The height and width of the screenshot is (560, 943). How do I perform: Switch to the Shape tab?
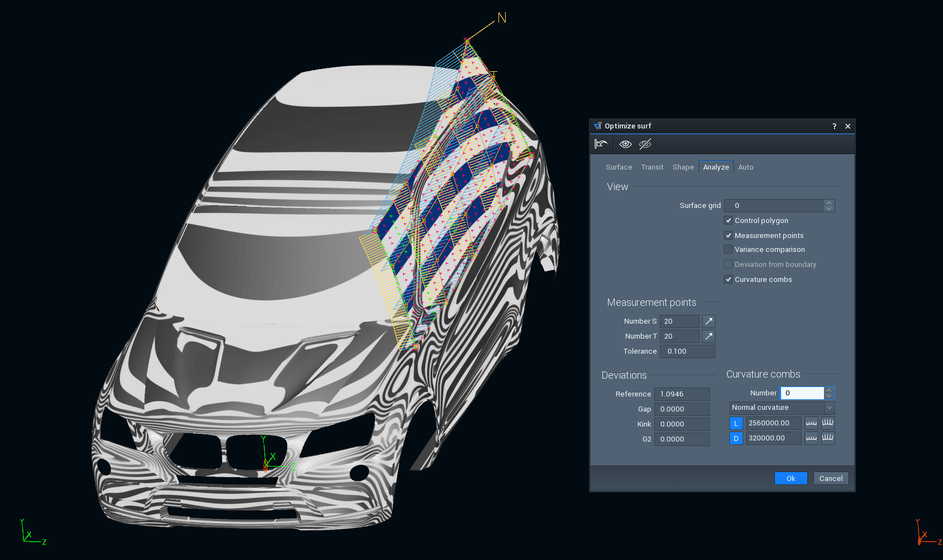pyautogui.click(x=683, y=167)
